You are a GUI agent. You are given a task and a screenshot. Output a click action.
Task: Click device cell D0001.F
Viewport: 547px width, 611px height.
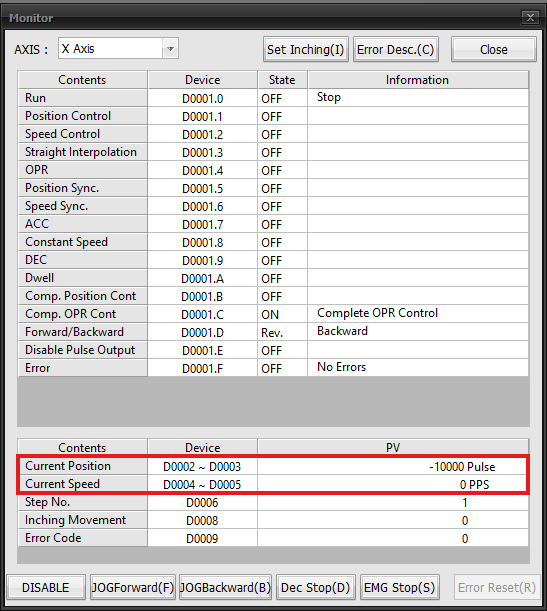click(x=203, y=368)
